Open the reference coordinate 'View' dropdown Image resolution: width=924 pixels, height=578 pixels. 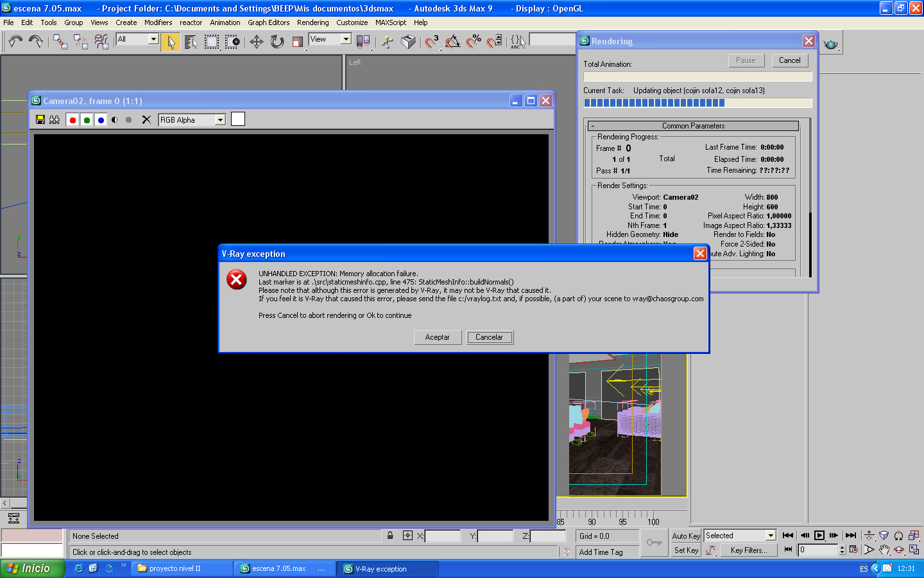(x=346, y=39)
